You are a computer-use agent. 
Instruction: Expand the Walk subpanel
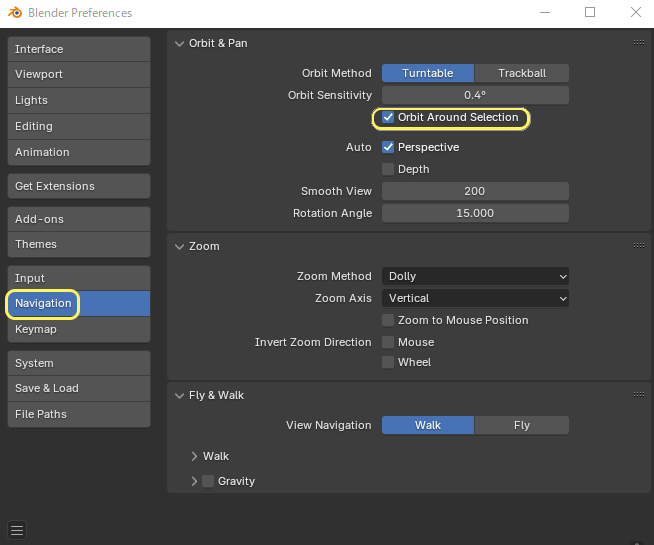[x=195, y=456]
